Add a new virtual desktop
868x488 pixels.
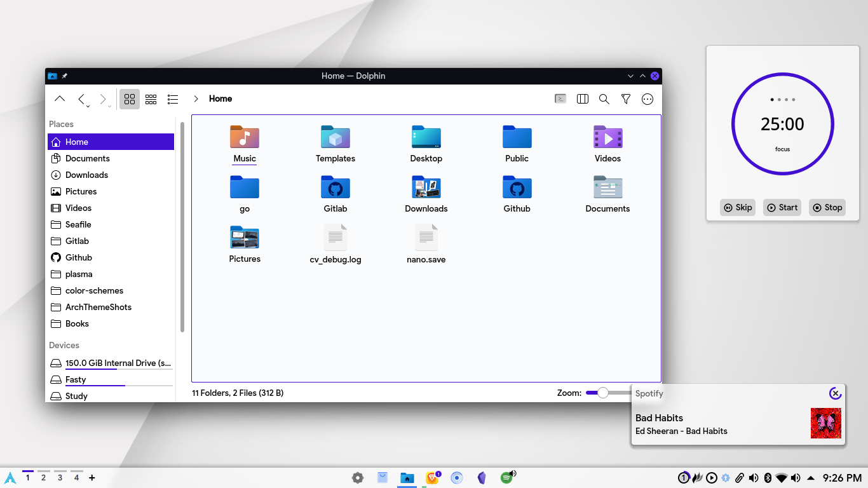[x=92, y=478]
